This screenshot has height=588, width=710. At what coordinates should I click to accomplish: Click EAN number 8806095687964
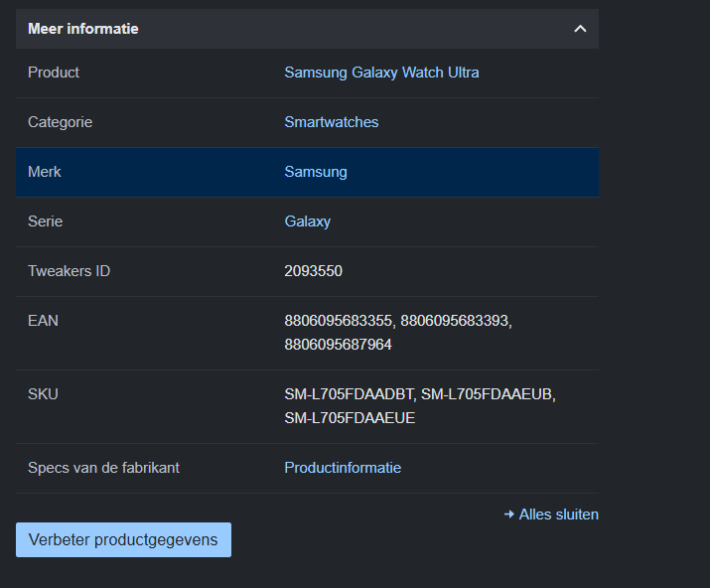click(x=339, y=345)
